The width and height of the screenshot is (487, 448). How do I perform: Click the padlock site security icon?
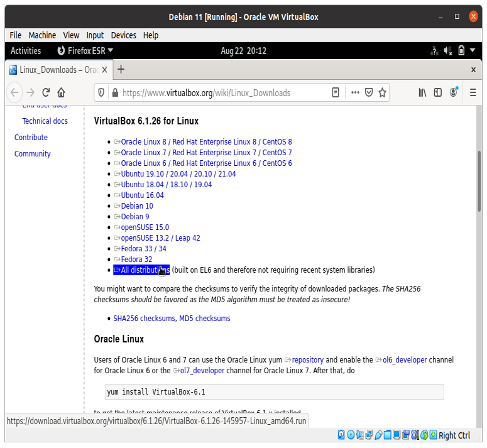point(115,92)
